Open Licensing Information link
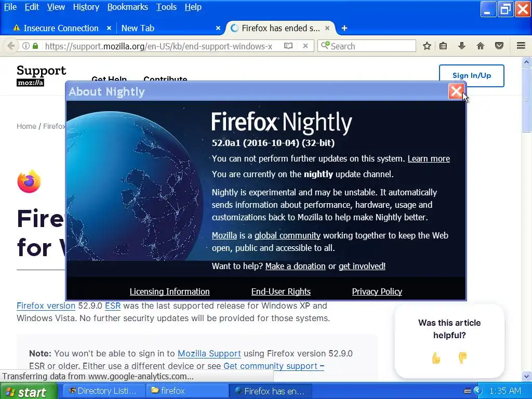The width and height of the screenshot is (532, 399). 170,291
